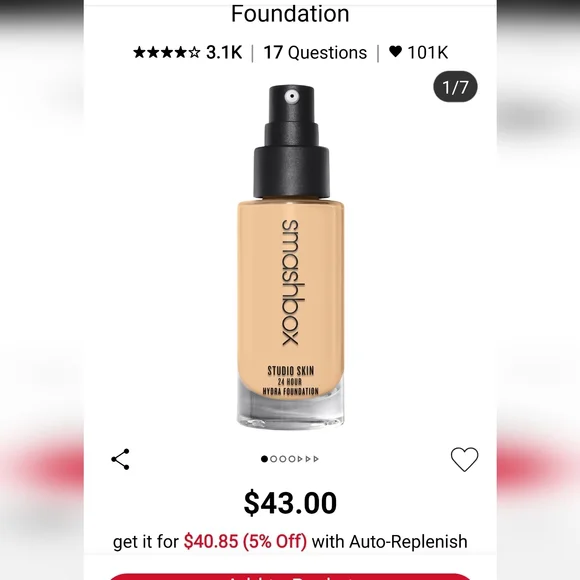Tap the red Add to Basket button
Image resolution: width=580 pixels, height=580 pixels.
(x=290, y=577)
